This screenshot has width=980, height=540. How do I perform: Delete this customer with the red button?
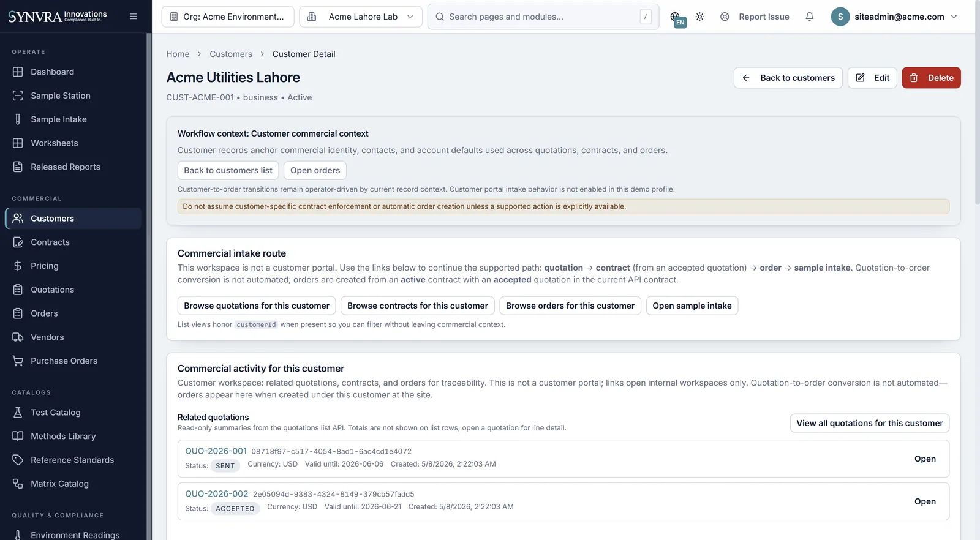click(x=931, y=78)
